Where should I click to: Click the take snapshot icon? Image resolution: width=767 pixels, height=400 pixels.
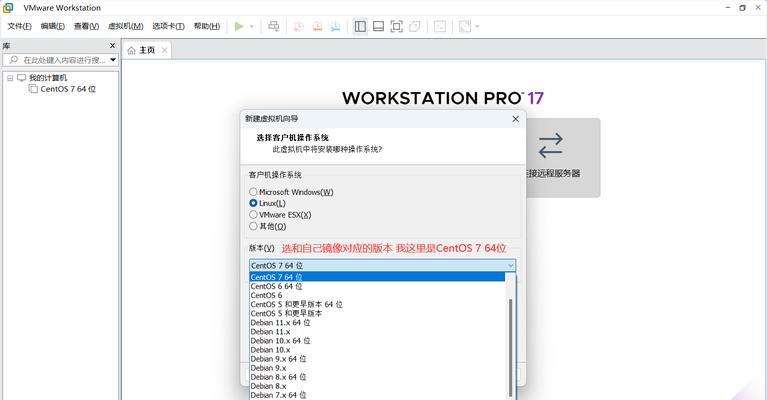coord(298,26)
